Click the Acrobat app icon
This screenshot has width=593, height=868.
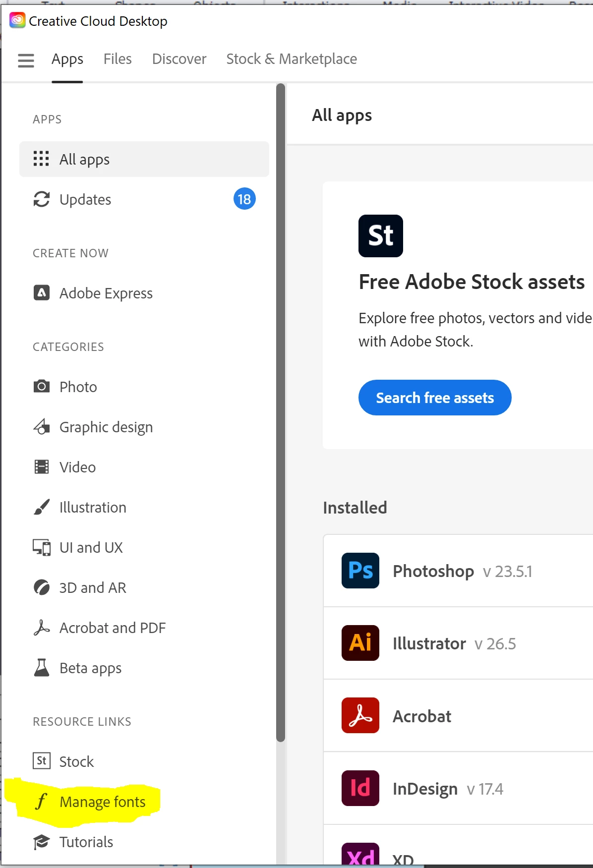[x=360, y=715]
